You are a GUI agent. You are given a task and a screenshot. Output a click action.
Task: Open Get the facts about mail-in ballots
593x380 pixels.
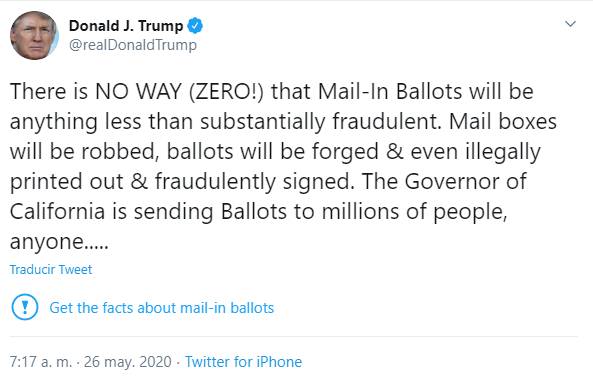pyautogui.click(x=161, y=308)
